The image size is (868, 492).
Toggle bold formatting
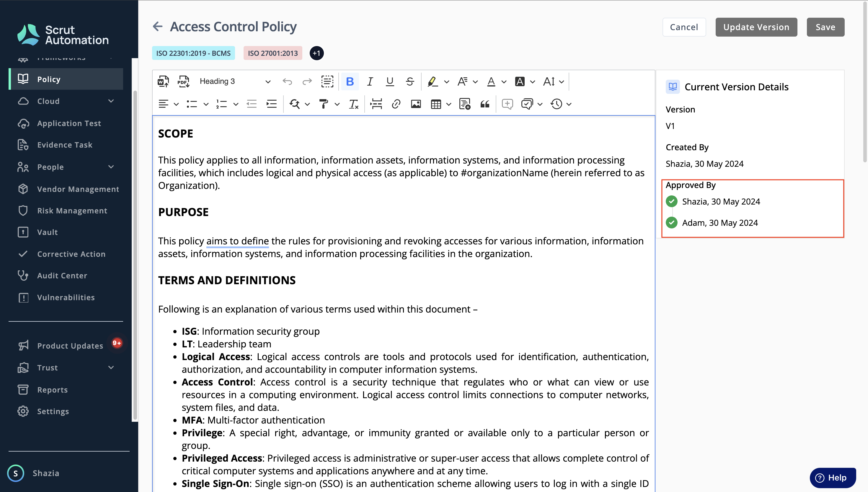pyautogui.click(x=350, y=81)
